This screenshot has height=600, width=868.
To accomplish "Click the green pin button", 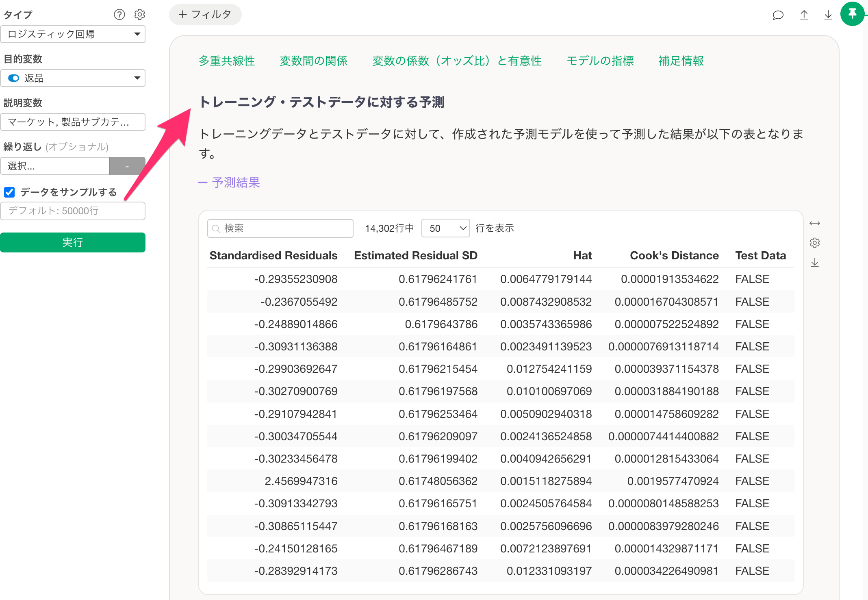I will point(852,14).
